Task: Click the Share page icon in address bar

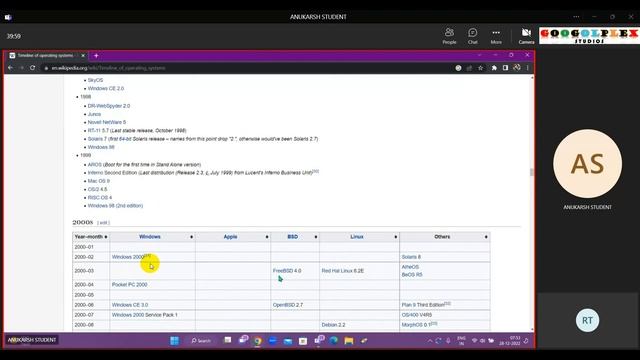Action: tap(469, 68)
